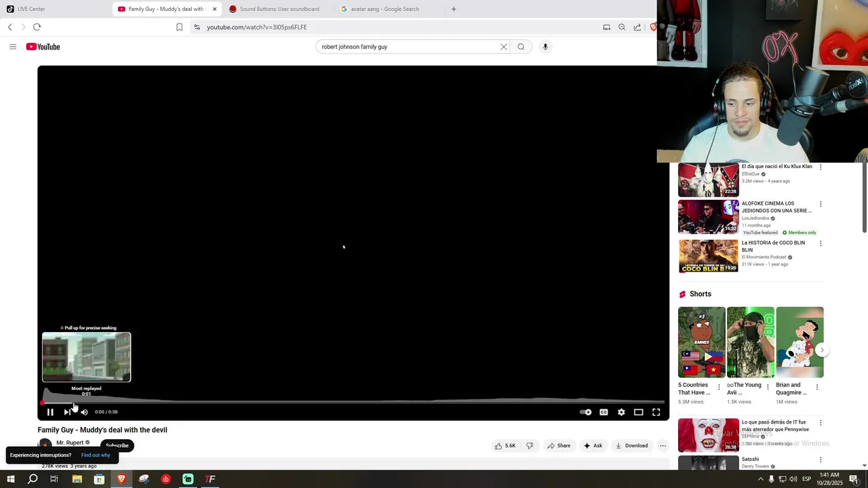Open options for the Satoshi video
868x488 pixels.
pos(821,460)
